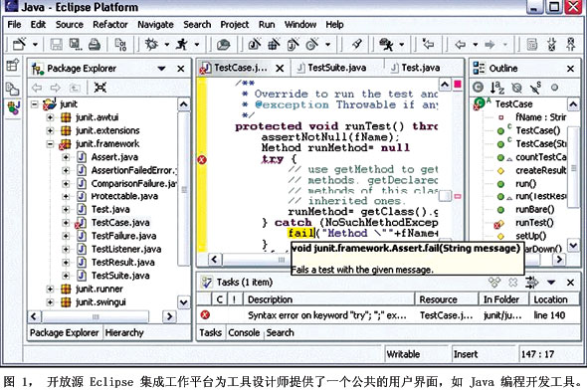
Task: Collapse the junit project tree node
Action: point(35,104)
